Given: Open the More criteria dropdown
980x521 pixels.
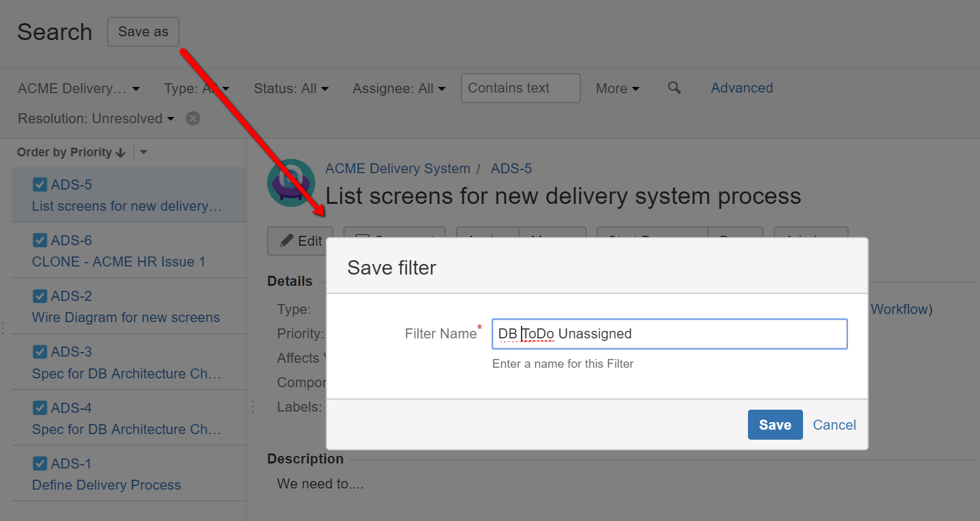Looking at the screenshot, I should click(x=618, y=88).
